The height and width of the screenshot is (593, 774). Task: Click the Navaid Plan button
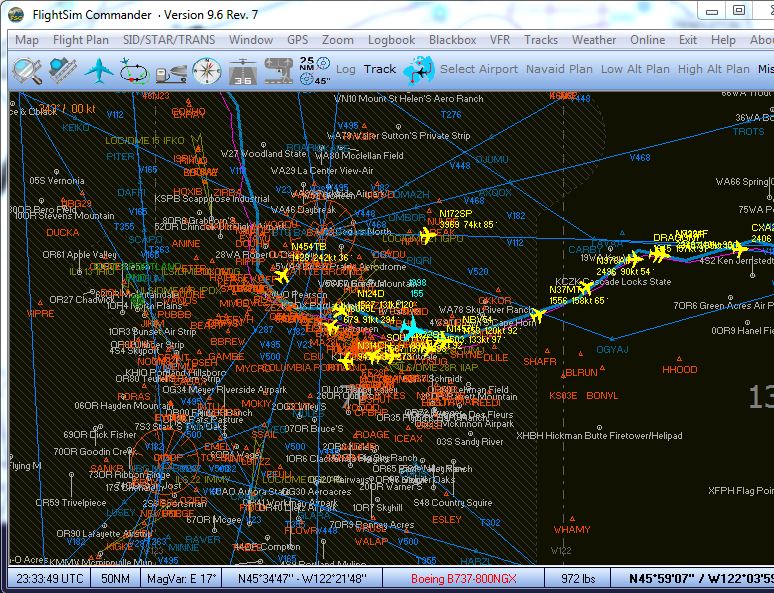click(559, 69)
